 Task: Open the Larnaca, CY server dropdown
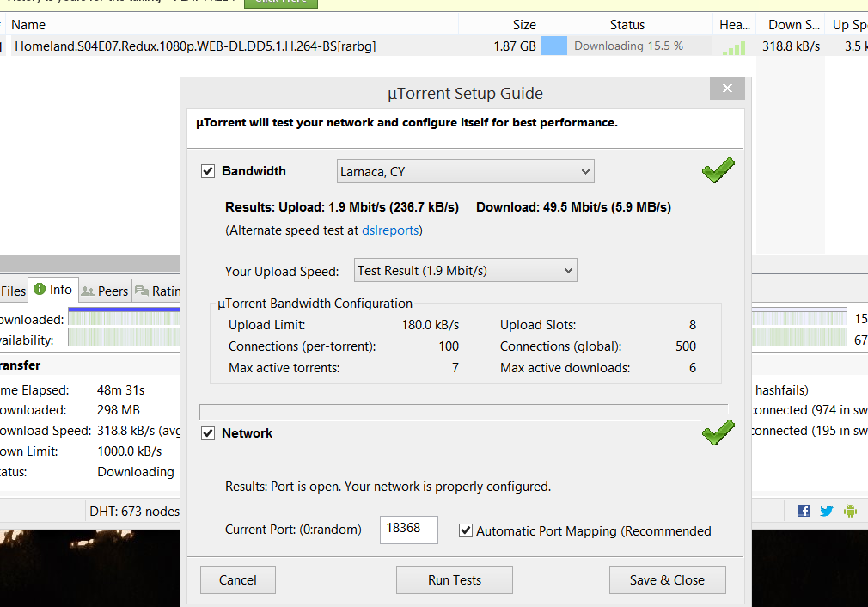[x=466, y=172]
